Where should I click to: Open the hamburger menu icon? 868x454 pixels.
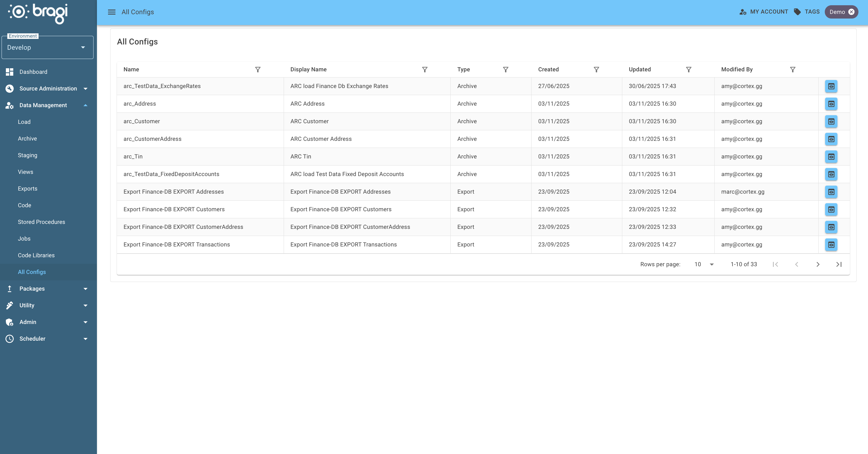[x=111, y=12]
